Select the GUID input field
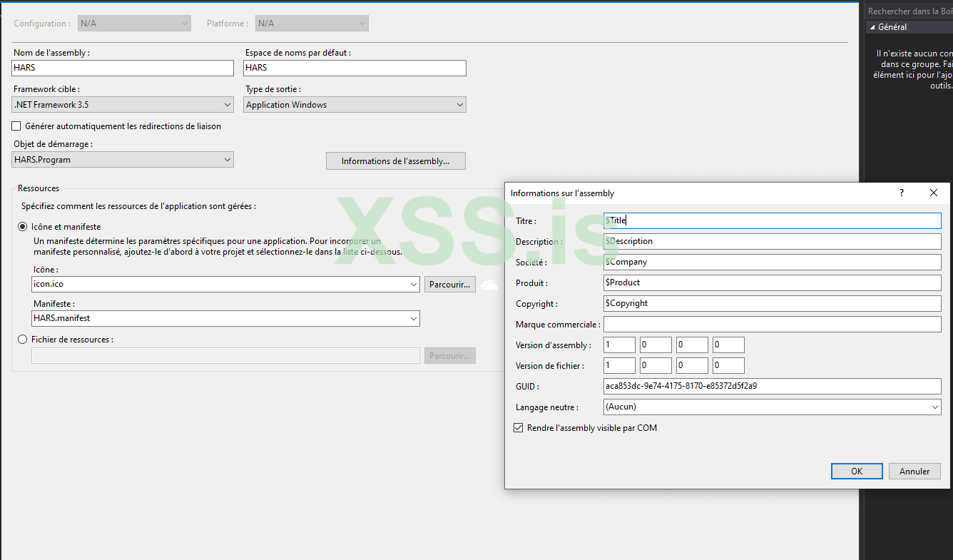This screenshot has width=953, height=560. [772, 386]
